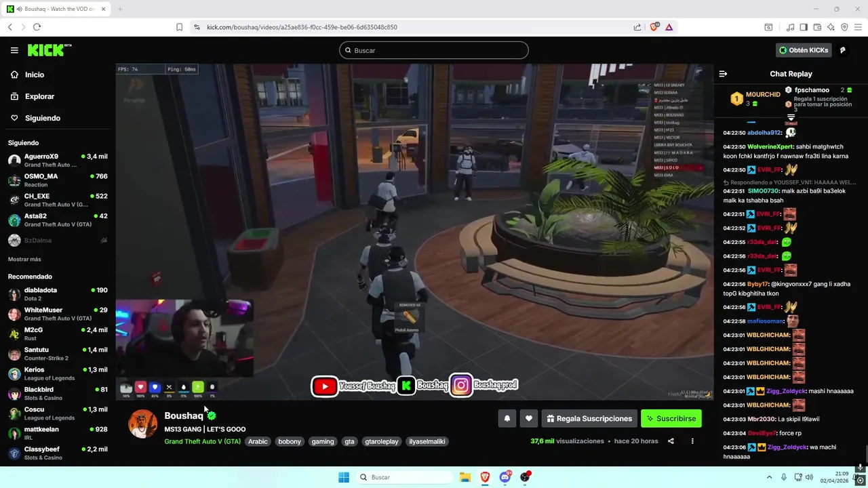Open Inicio in the sidebar
Image resolution: width=868 pixels, height=488 pixels.
[x=35, y=75]
